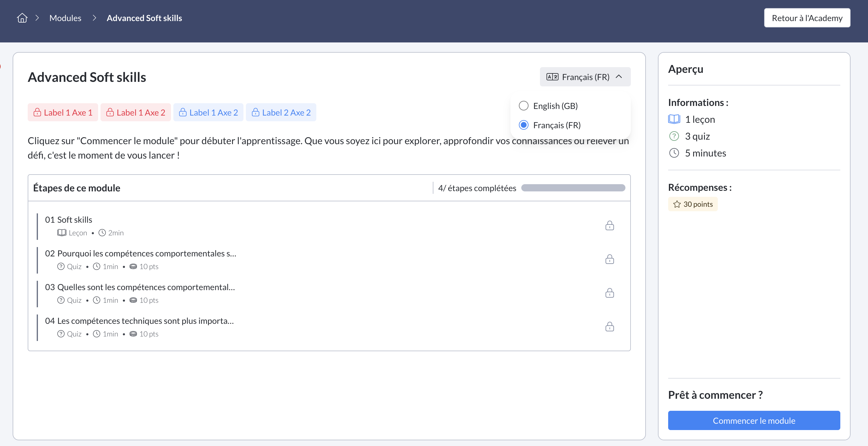868x446 pixels.
Task: Click the lock icon on step 03
Action: [609, 293]
